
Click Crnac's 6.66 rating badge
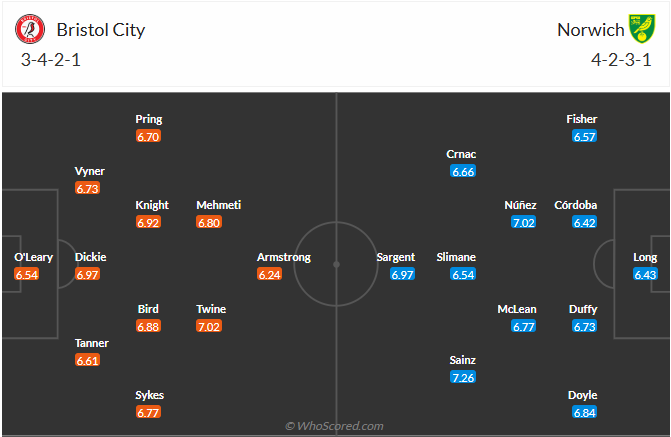tap(463, 171)
